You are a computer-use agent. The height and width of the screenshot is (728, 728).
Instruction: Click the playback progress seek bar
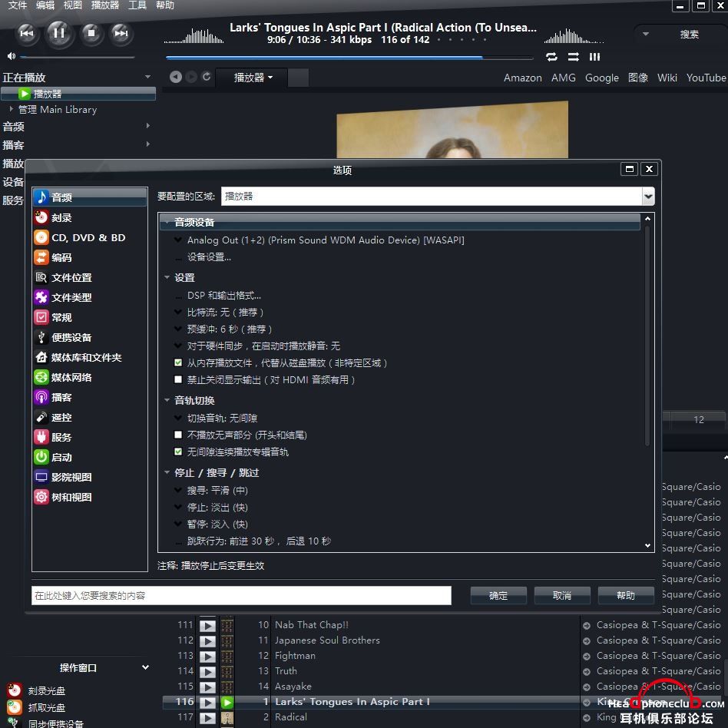[x=349, y=58]
